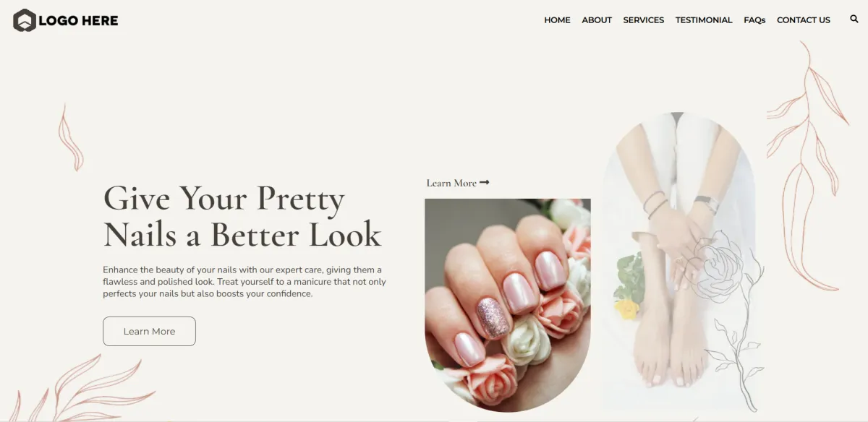This screenshot has height=422, width=868.
Task: Click the hexagon logo icon
Action: 24,20
